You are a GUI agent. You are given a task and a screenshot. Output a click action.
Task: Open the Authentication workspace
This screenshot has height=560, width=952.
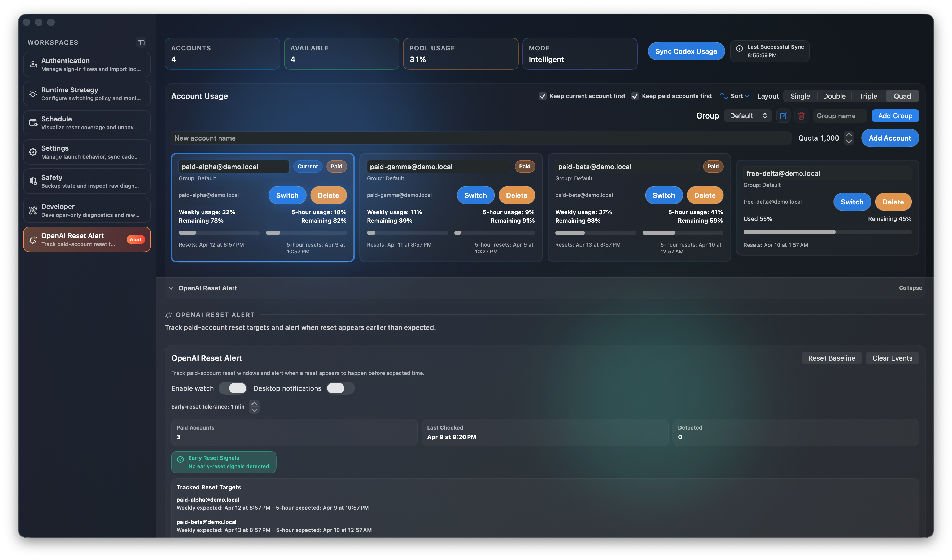tap(87, 65)
